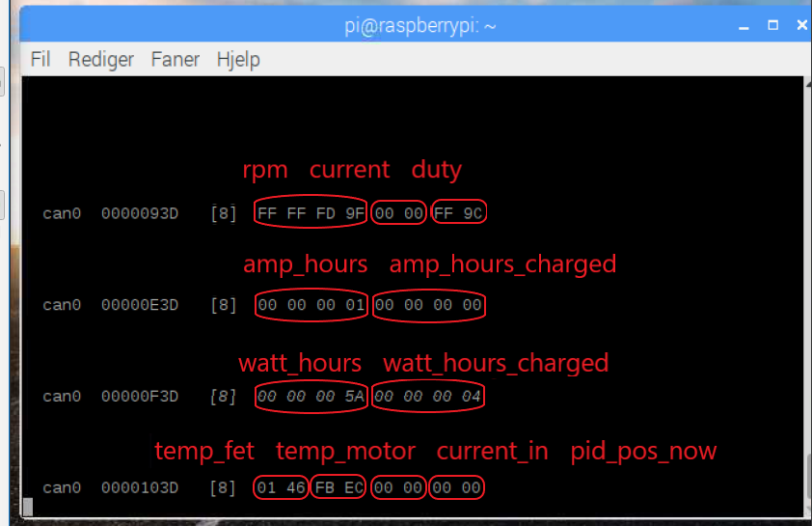Click the circled amp_hours bytes 00 00 00 01
This screenshot has height=526, width=812.
click(x=311, y=305)
